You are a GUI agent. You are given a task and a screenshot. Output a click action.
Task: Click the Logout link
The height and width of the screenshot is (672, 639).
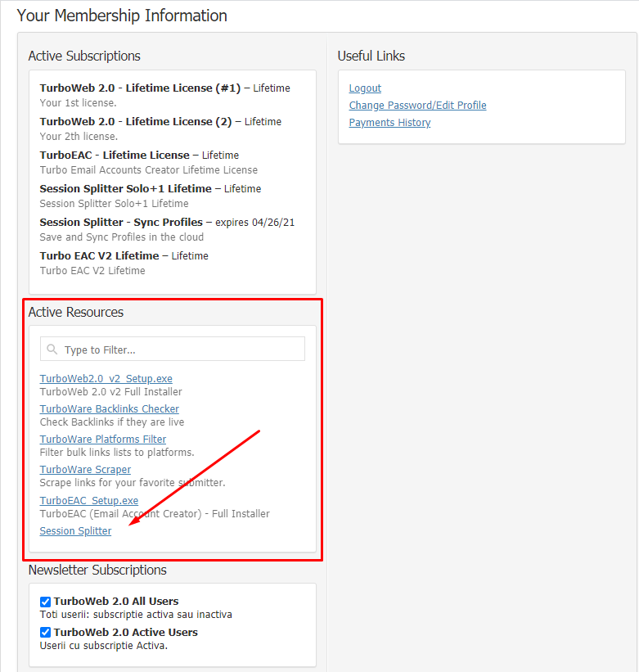365,88
